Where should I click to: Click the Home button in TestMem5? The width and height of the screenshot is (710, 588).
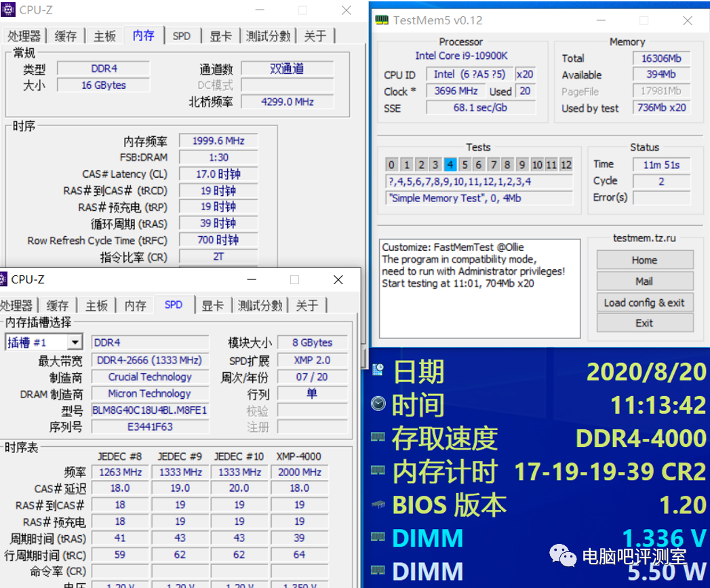pyautogui.click(x=645, y=260)
